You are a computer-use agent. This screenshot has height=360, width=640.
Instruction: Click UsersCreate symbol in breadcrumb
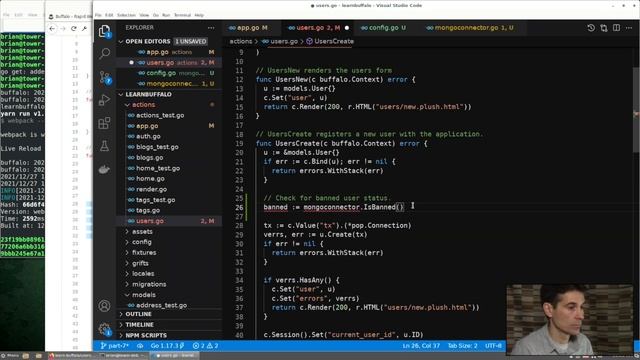[x=330, y=41]
